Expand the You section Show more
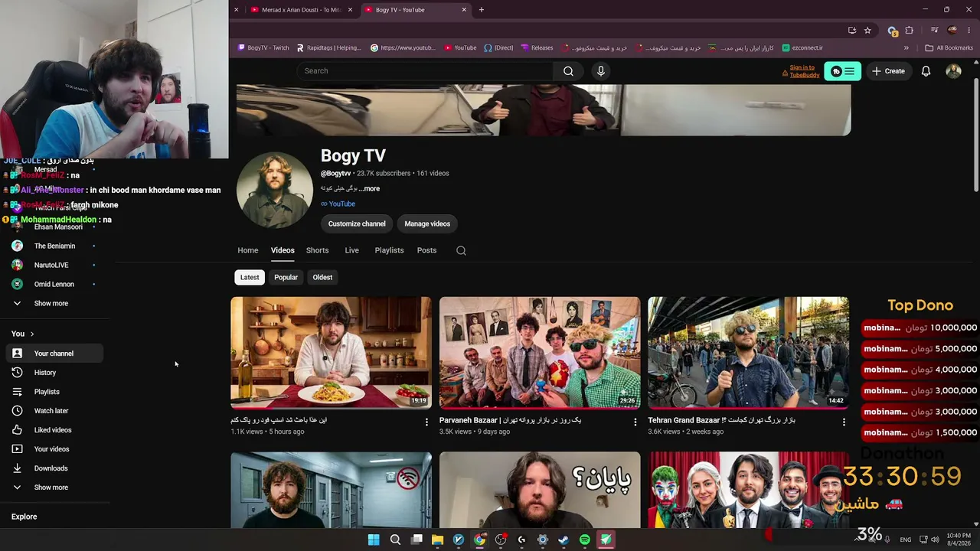 pyautogui.click(x=54, y=487)
